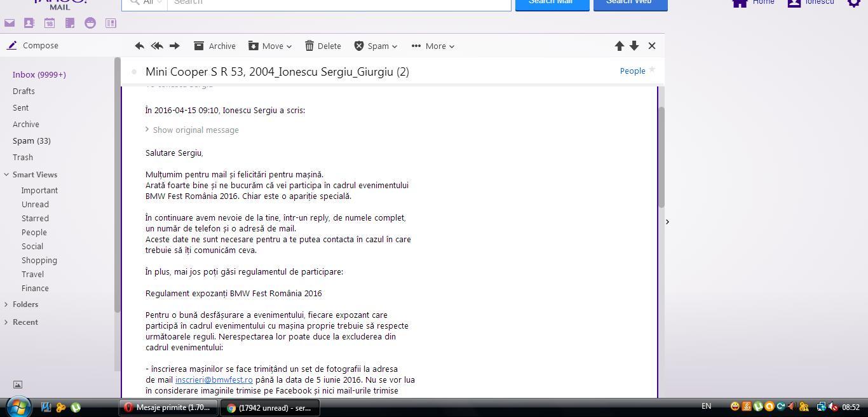Viewport: 868px width, 417px height.
Task: Go to previous message with up arrow
Action: (x=619, y=46)
